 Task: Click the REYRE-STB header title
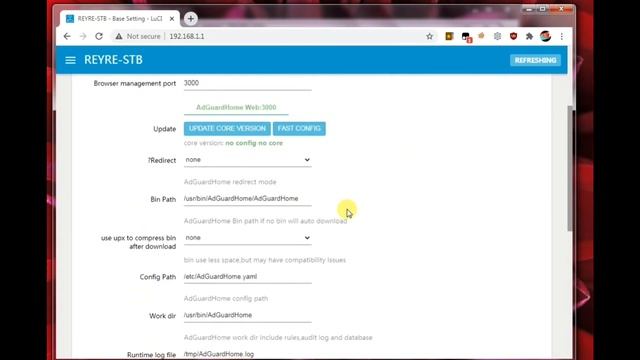pyautogui.click(x=113, y=60)
